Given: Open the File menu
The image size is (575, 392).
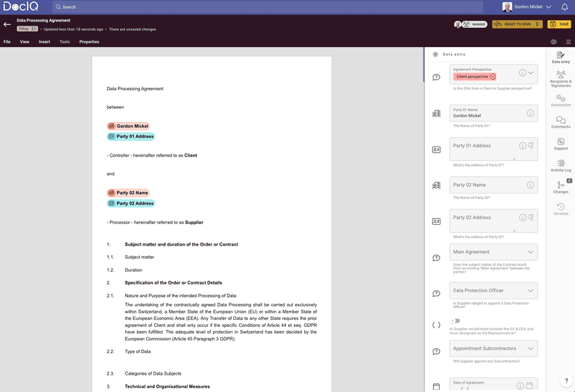Looking at the screenshot, I should 7,42.
